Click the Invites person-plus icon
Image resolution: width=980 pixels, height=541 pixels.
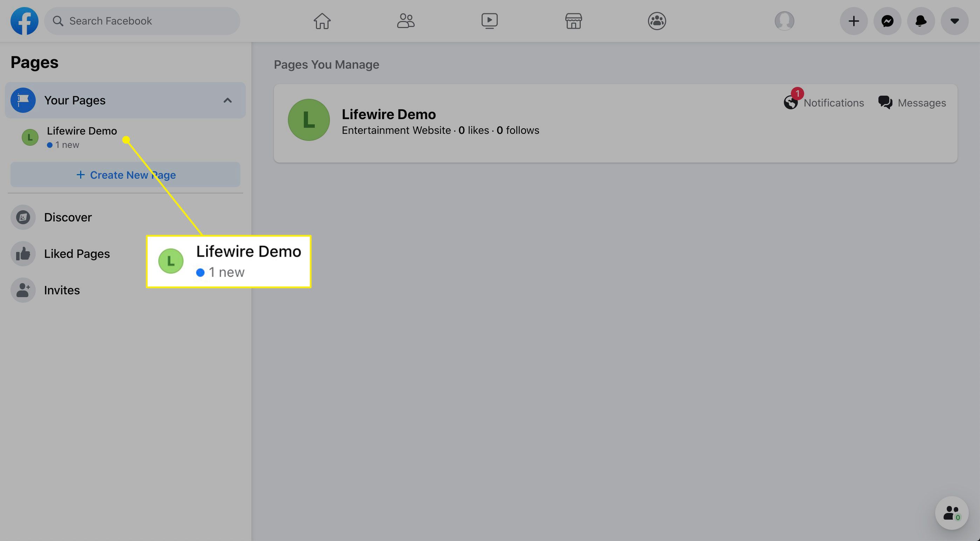(x=23, y=290)
